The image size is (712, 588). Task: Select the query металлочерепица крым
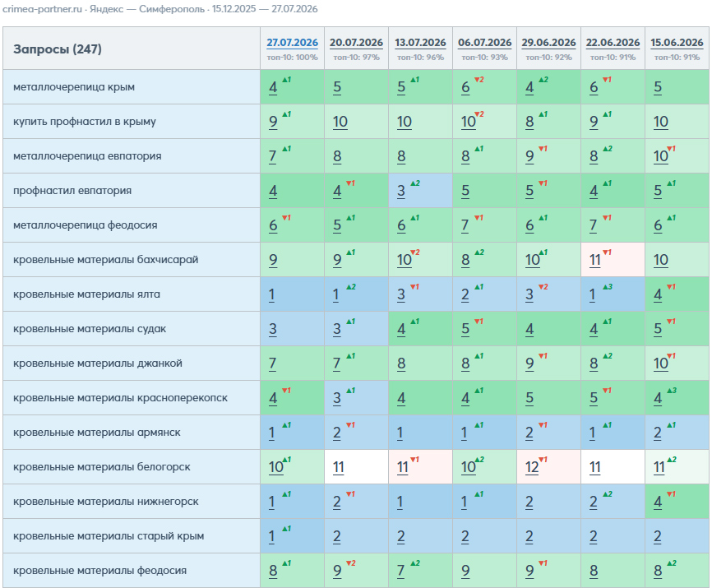[74, 86]
